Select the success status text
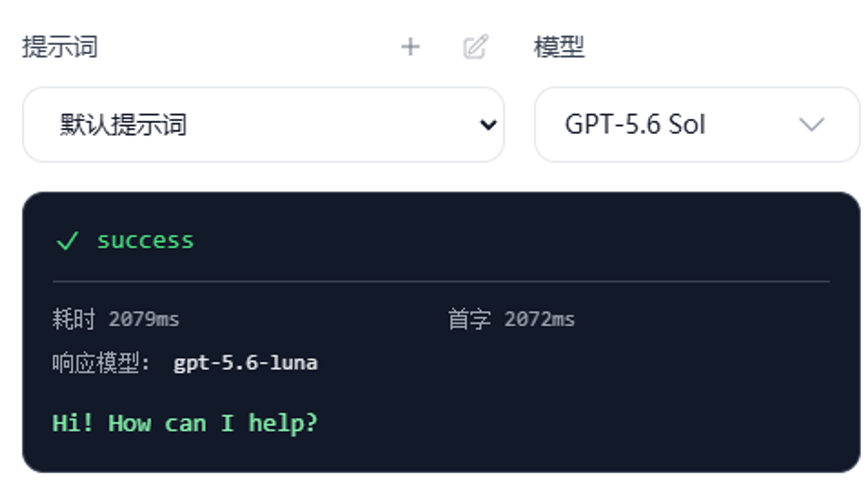This screenshot has width=868, height=485. tap(145, 241)
